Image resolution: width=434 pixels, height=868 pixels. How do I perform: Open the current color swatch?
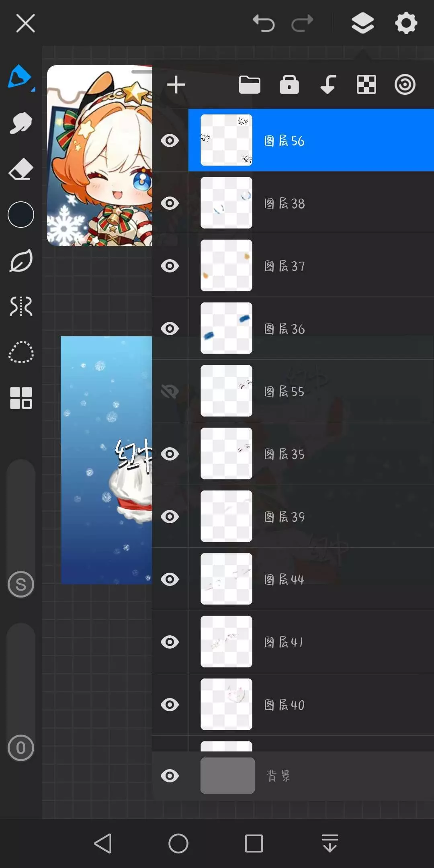click(x=21, y=215)
